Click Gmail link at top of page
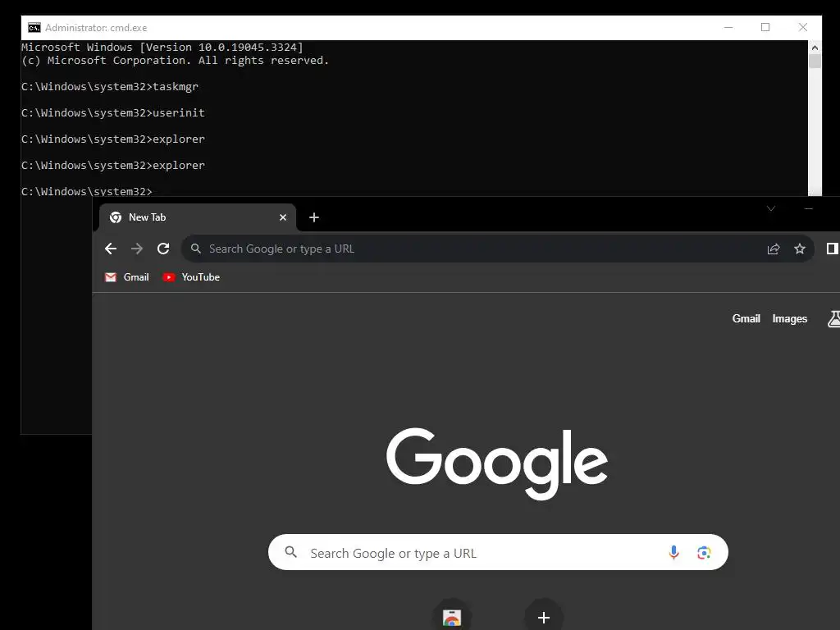The image size is (840, 630). click(x=746, y=319)
